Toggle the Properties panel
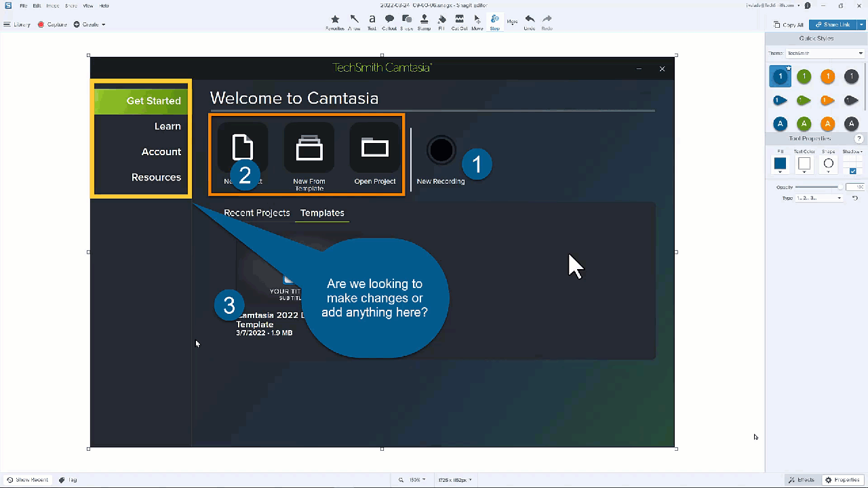This screenshot has width=868, height=488. 843,480
